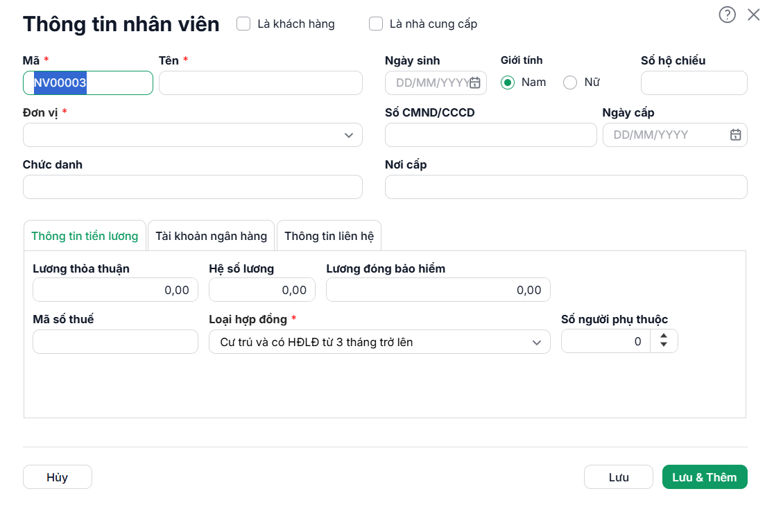Click the Lưu button
765x532 pixels.
[619, 477]
